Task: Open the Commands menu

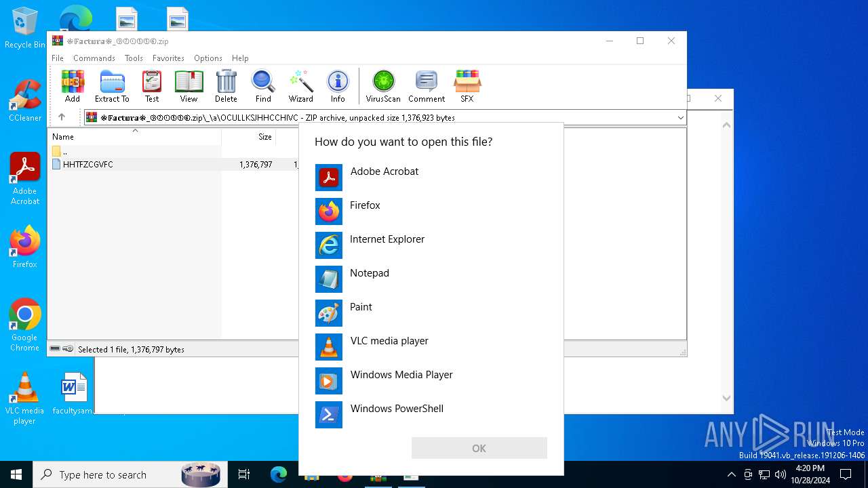Action: (x=94, y=58)
